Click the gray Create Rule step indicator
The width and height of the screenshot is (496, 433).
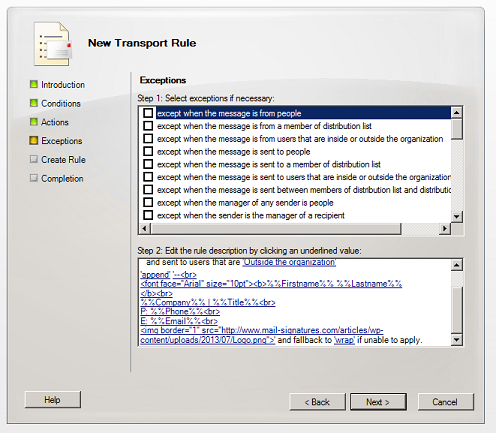click(x=34, y=159)
